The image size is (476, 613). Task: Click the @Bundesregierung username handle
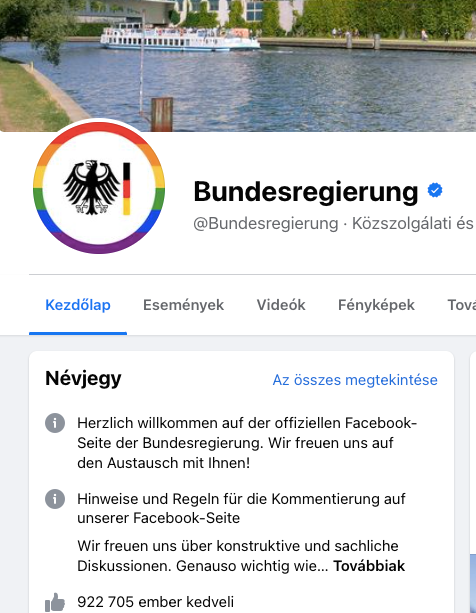pos(265,224)
